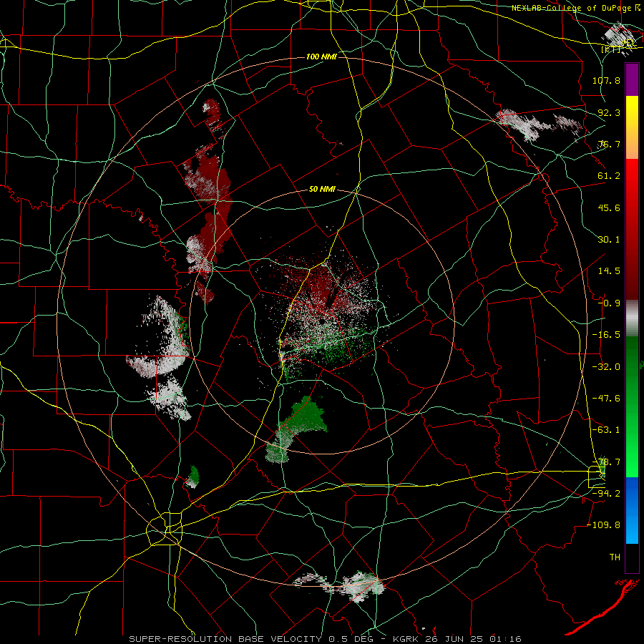Click the [KT] units label
The width and height of the screenshot is (644, 644).
pyautogui.click(x=611, y=49)
